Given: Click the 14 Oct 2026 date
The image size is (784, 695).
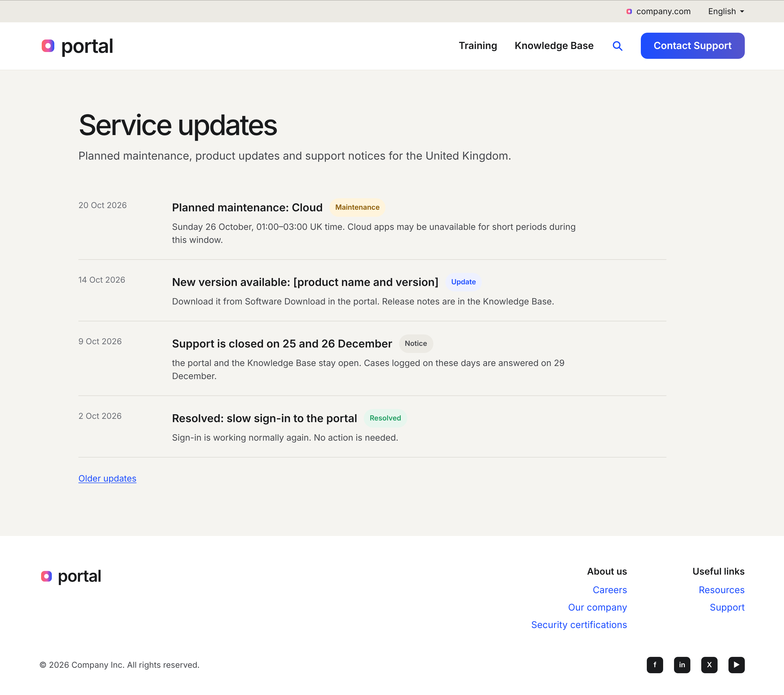Looking at the screenshot, I should (x=102, y=280).
